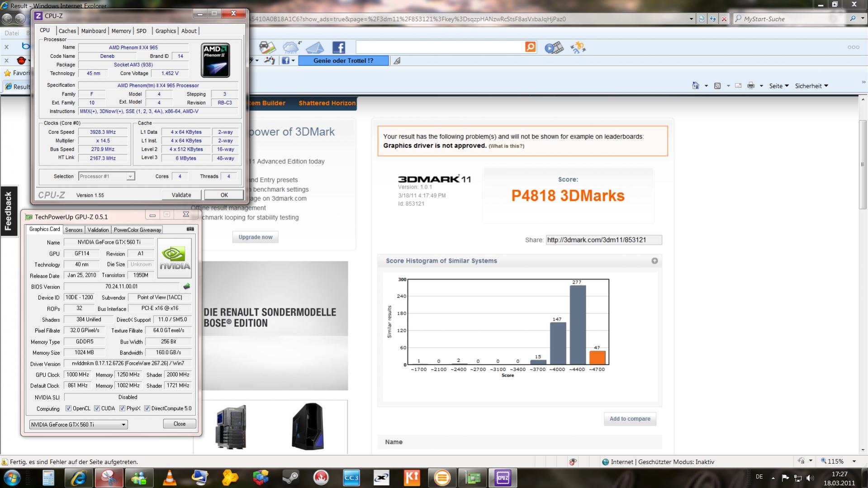Click the MyStart search magnifier icon

pos(853,19)
